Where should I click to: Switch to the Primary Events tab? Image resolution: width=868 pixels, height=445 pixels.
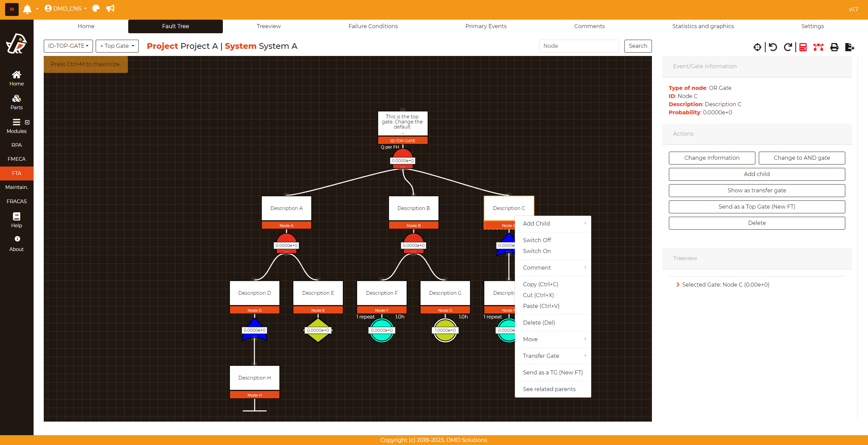pos(486,26)
